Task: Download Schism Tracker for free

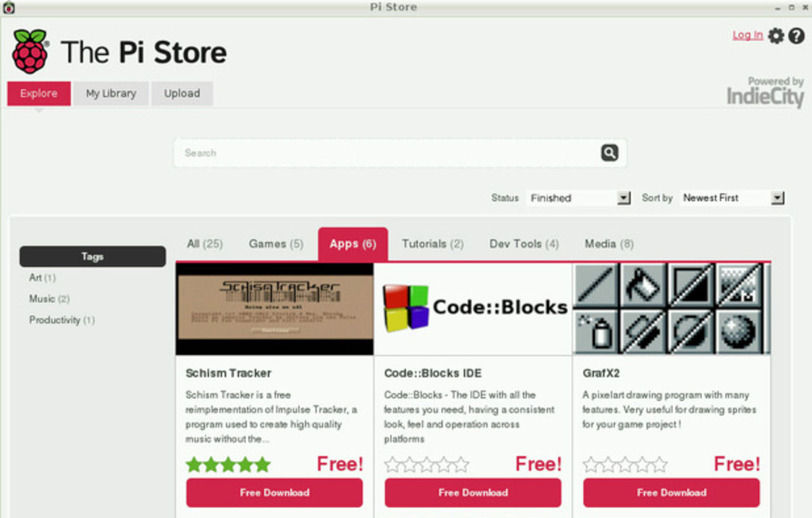Action: pos(274,493)
